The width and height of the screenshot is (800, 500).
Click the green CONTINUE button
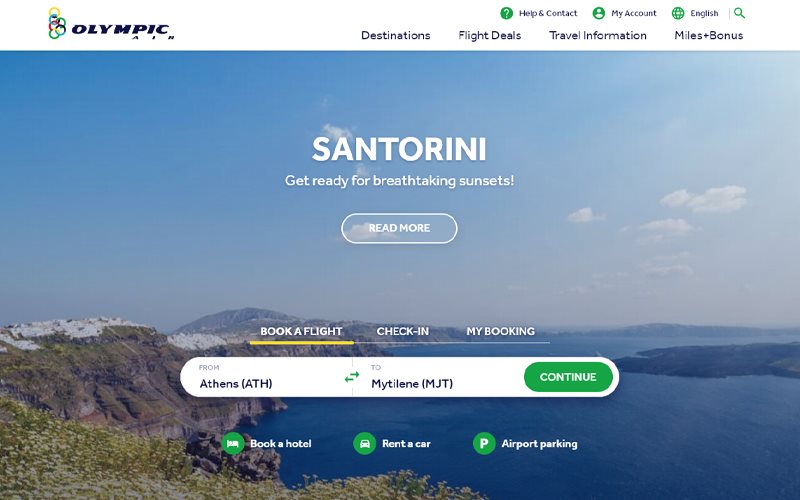(568, 377)
